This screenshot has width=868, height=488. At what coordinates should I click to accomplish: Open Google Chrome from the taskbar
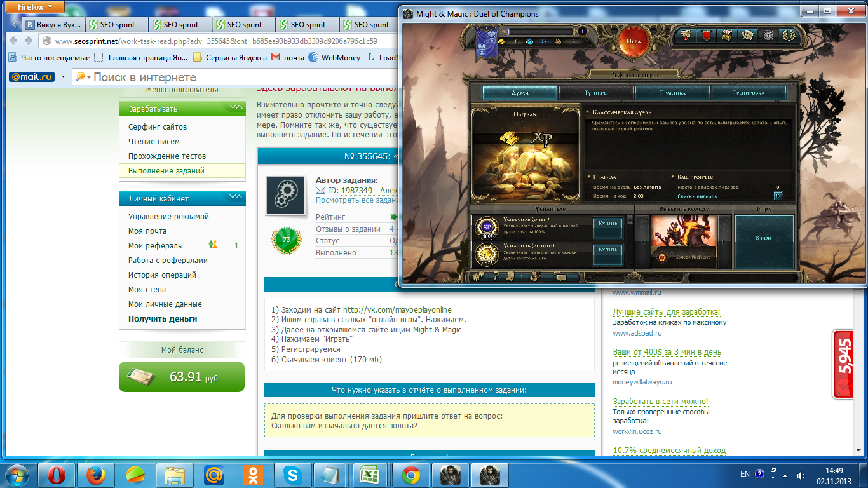[410, 475]
